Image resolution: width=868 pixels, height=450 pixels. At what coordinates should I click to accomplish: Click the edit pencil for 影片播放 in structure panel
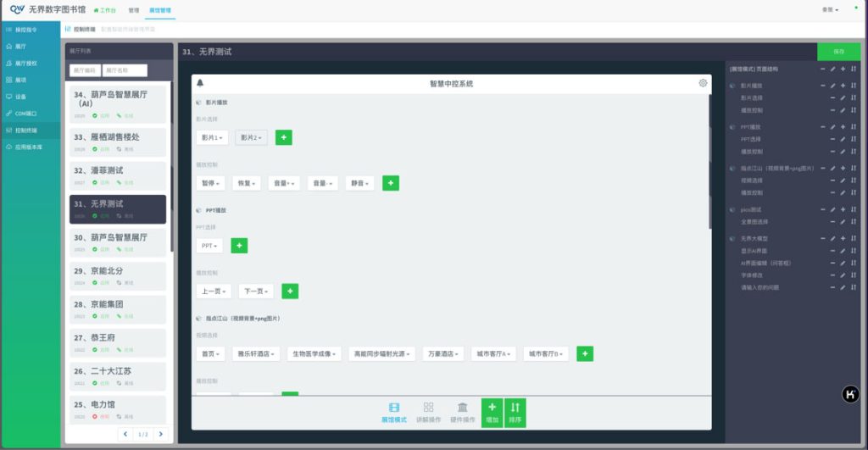click(x=832, y=86)
